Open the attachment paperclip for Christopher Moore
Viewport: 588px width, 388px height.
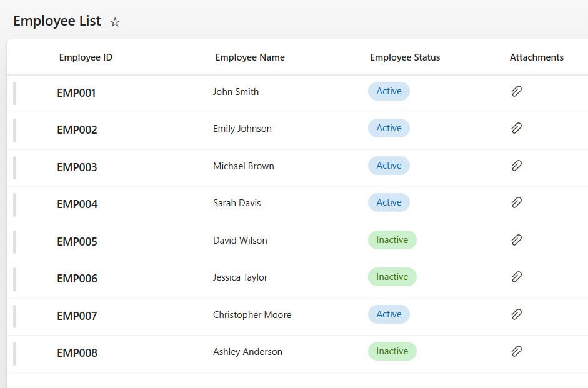(516, 314)
